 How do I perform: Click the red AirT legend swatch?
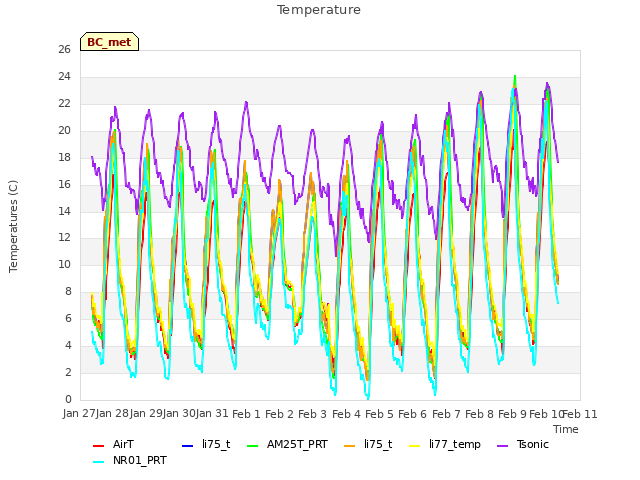pyautogui.click(x=98, y=445)
